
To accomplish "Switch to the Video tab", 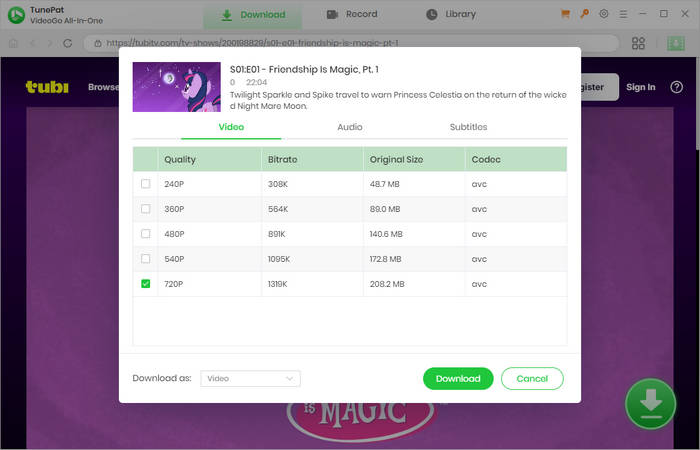I will [231, 127].
